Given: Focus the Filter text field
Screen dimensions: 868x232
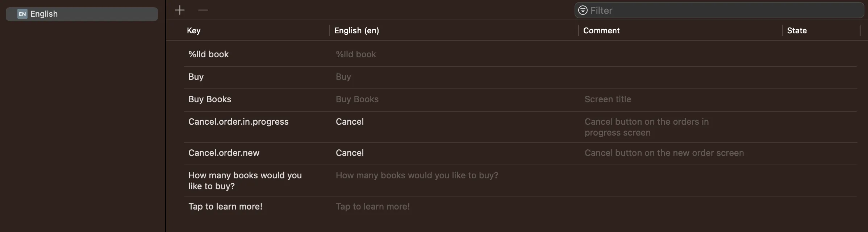Looking at the screenshot, I should click(x=725, y=10).
